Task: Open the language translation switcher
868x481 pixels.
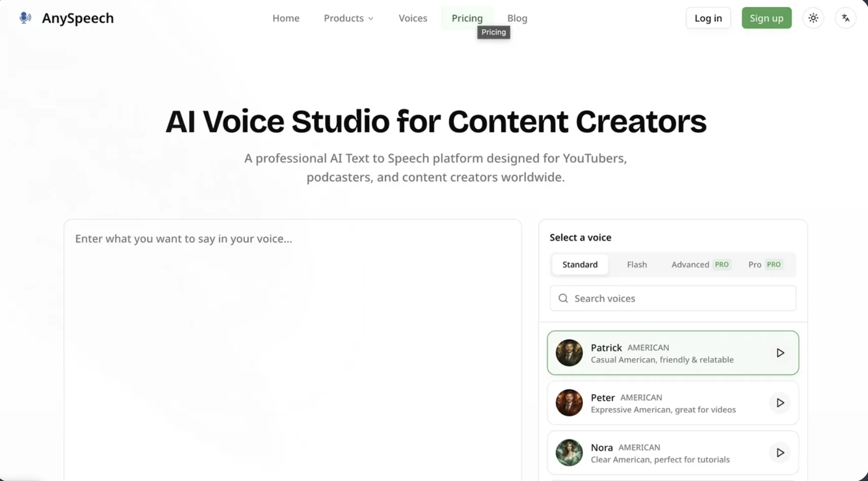Action: click(846, 18)
